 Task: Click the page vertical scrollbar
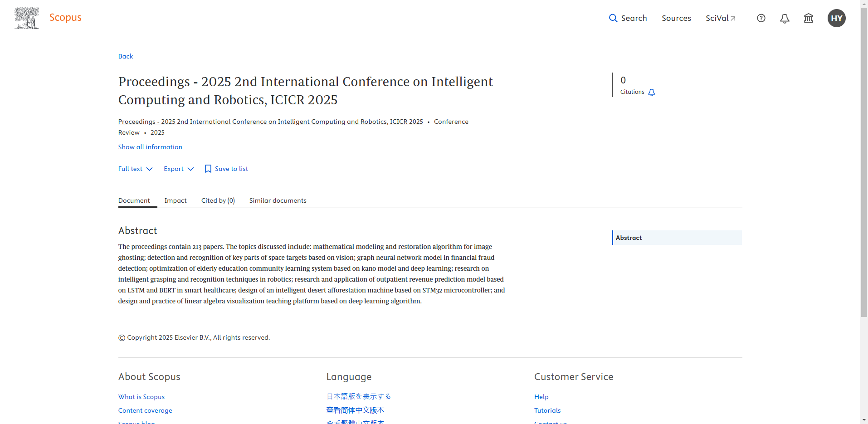tap(864, 159)
